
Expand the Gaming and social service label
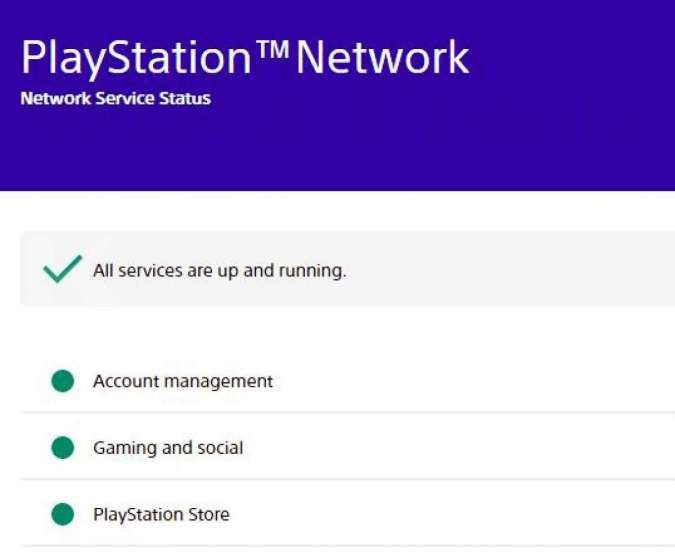point(168,448)
